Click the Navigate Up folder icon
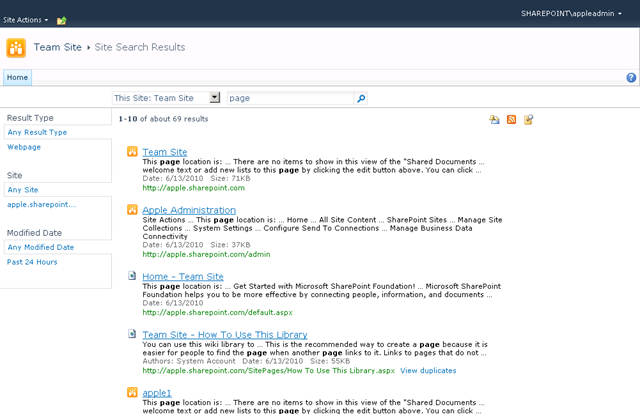 [x=62, y=20]
